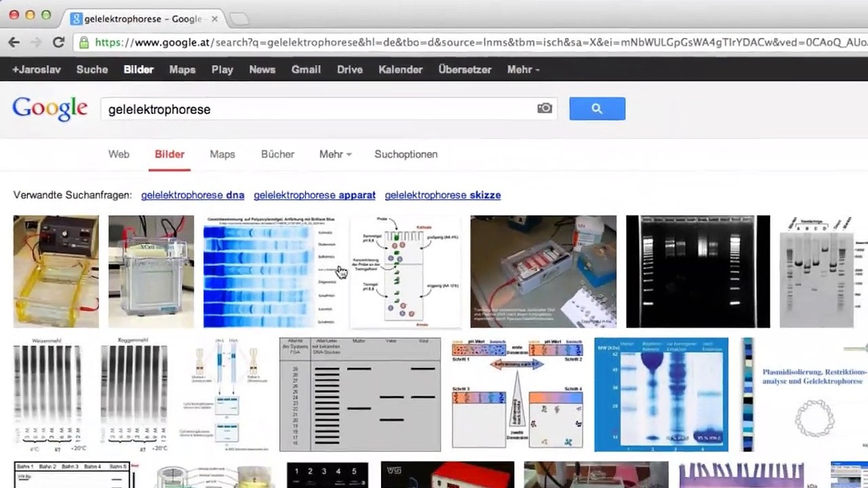The width and height of the screenshot is (868, 488).
Task: Open the clear vertical gel tank thumbnail
Action: click(x=151, y=272)
